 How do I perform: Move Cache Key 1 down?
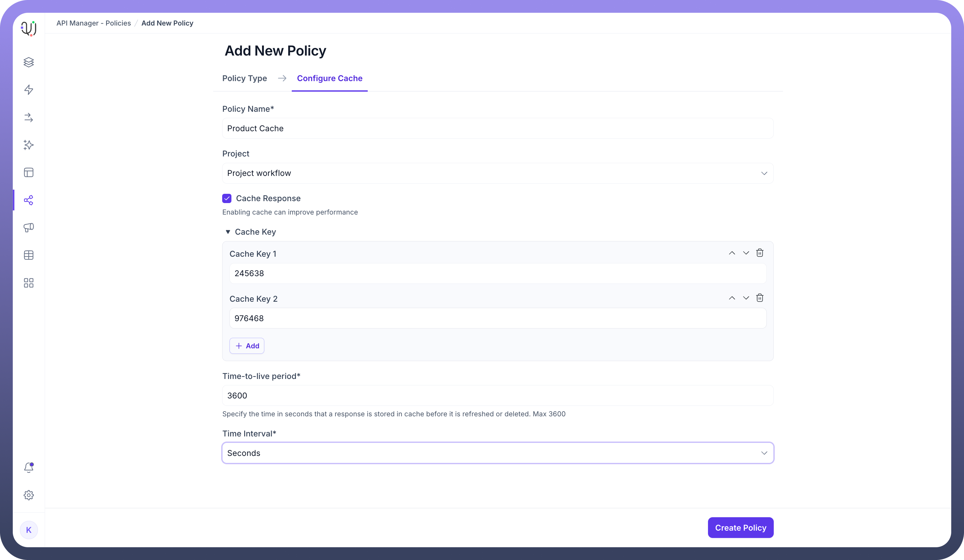746,253
